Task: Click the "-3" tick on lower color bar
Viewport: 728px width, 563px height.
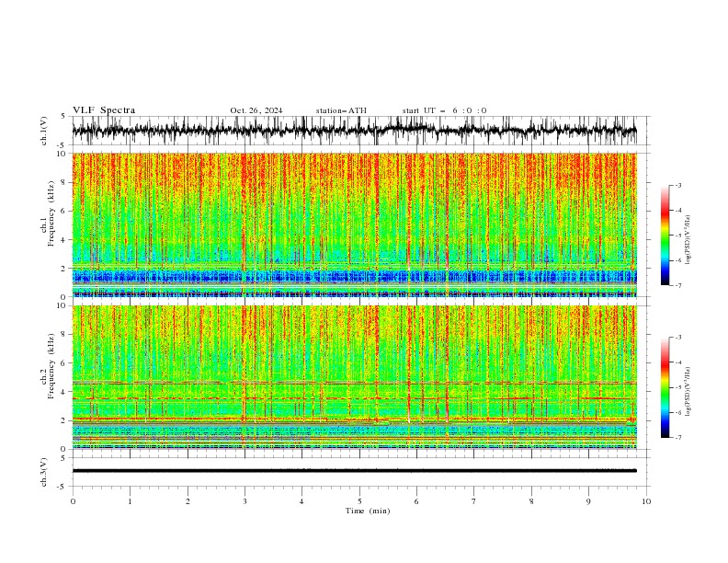Action: [x=678, y=338]
